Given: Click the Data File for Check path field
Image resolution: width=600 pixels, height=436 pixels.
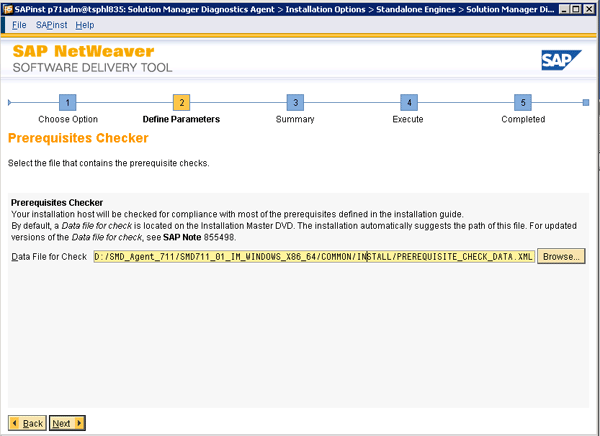Looking at the screenshot, I should point(314,256).
